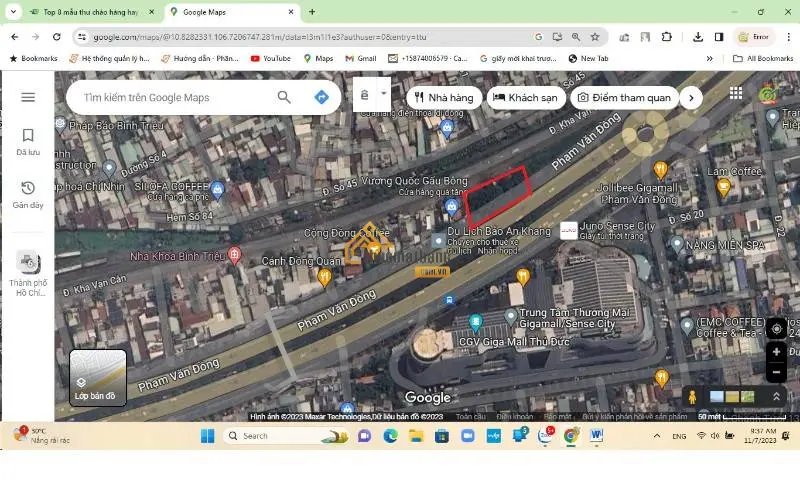Switch map type via Lớp bản đồ

[98, 377]
